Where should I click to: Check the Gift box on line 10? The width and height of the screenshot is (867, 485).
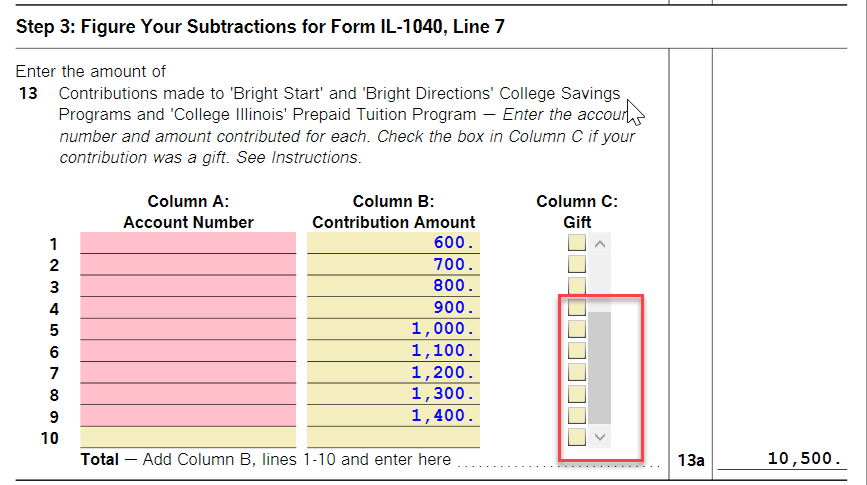click(x=577, y=437)
